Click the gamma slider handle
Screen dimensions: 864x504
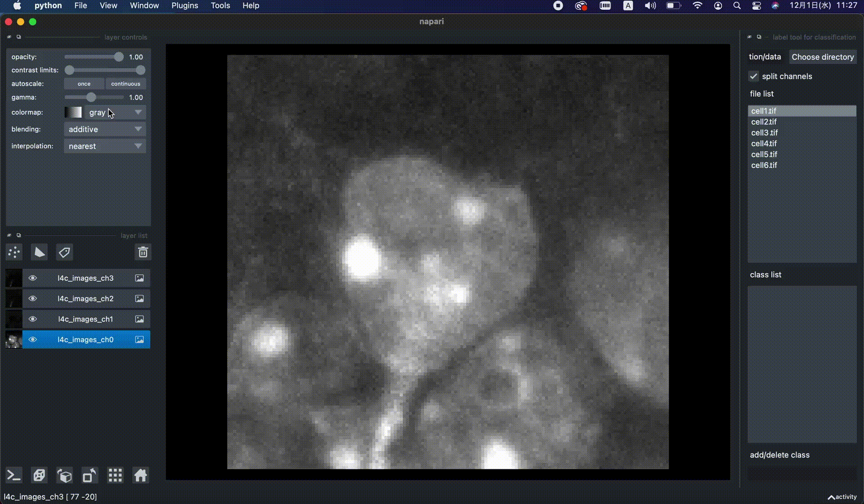point(91,97)
